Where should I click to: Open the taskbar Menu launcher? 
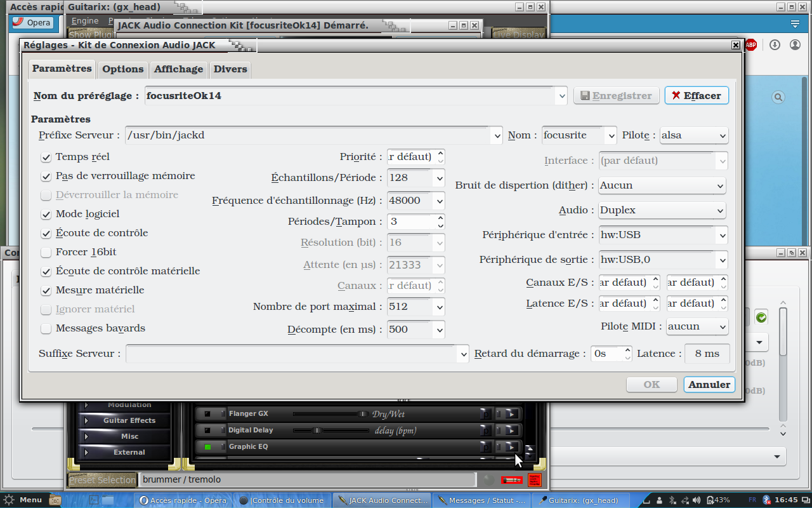point(23,500)
